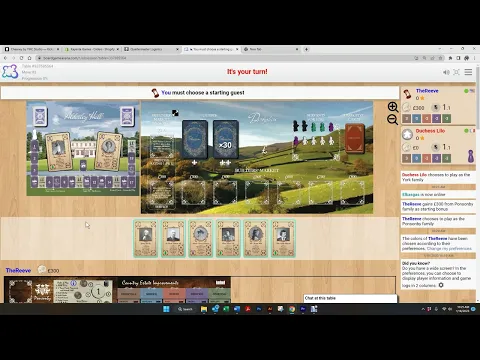Switch to the New Tab browser tab

tap(271, 49)
